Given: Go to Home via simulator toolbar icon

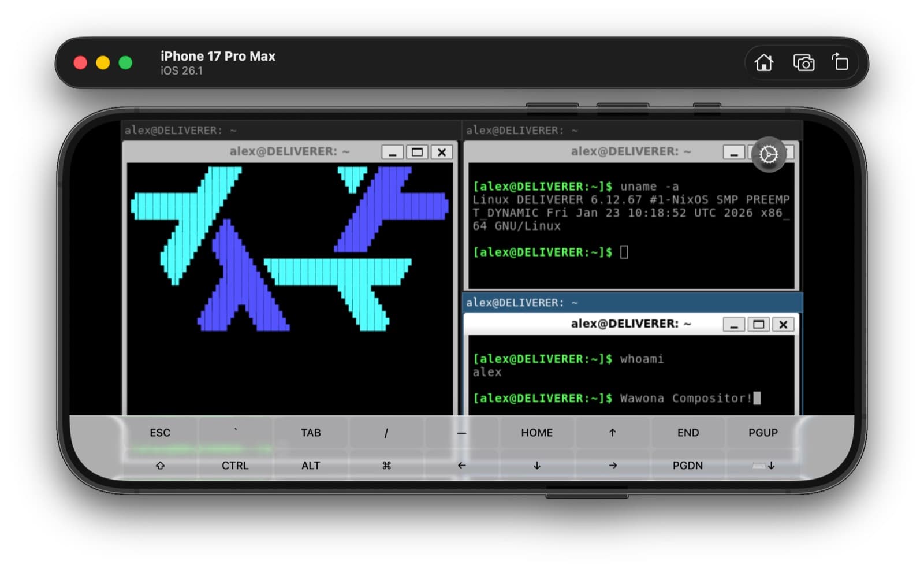Looking at the screenshot, I should [763, 62].
